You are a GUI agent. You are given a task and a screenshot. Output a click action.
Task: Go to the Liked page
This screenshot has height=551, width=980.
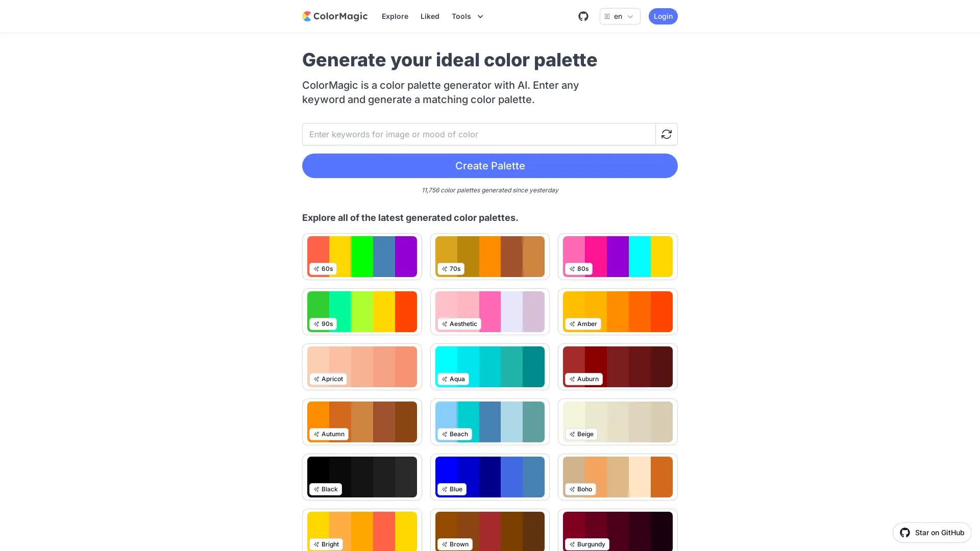(429, 16)
